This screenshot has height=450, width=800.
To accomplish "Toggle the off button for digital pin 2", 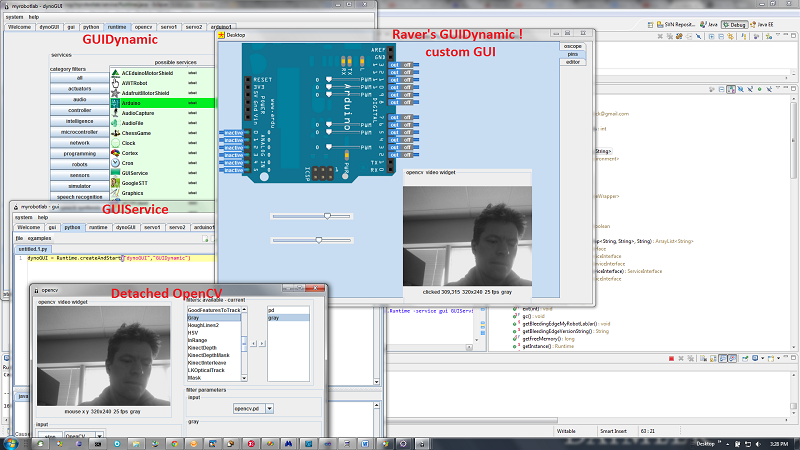I will tap(407, 155).
